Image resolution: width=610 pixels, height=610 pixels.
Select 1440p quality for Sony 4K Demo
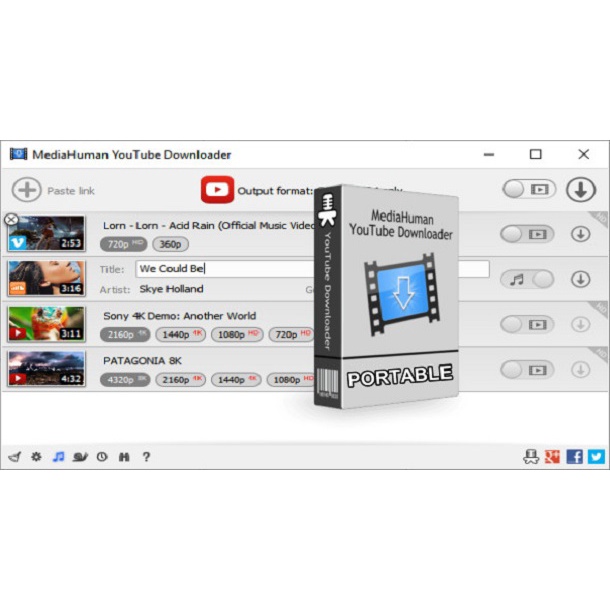point(181,334)
